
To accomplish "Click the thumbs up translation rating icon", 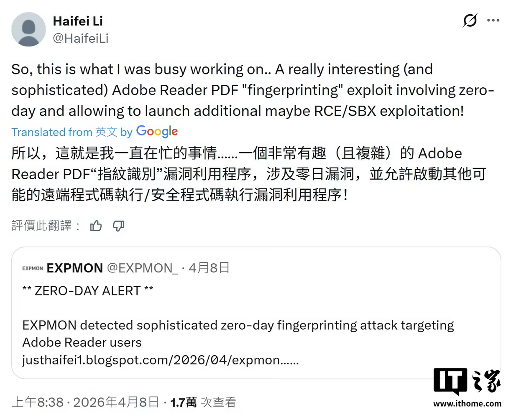I will click(x=95, y=226).
